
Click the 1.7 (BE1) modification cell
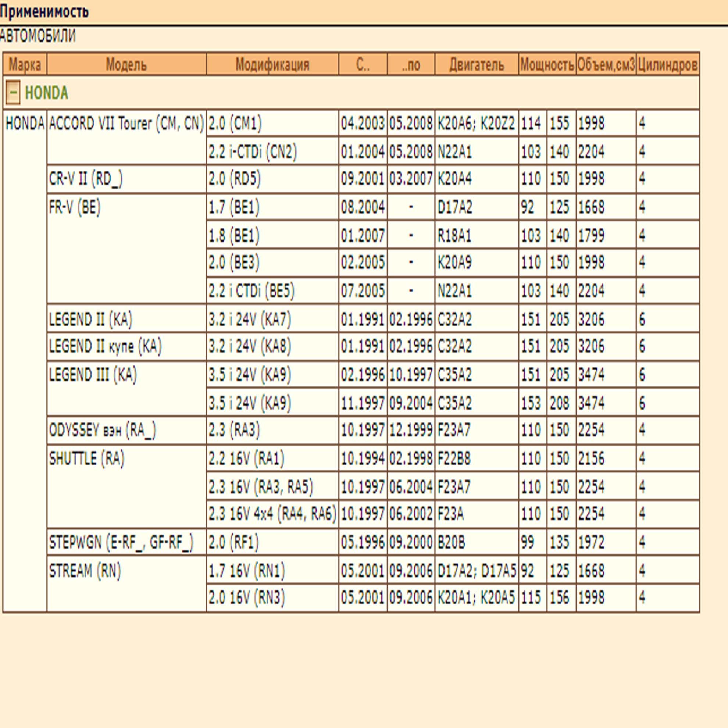tap(272, 207)
